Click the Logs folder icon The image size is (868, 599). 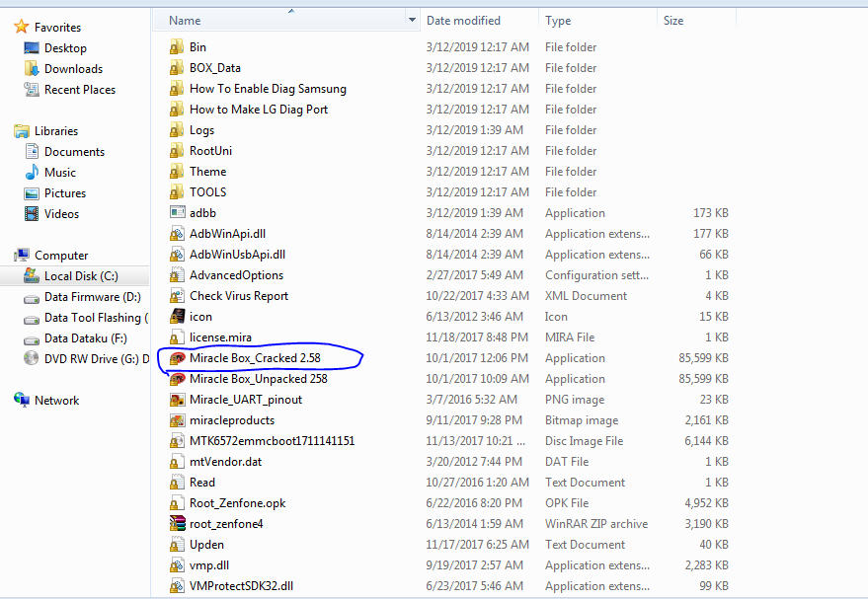pyautogui.click(x=177, y=130)
